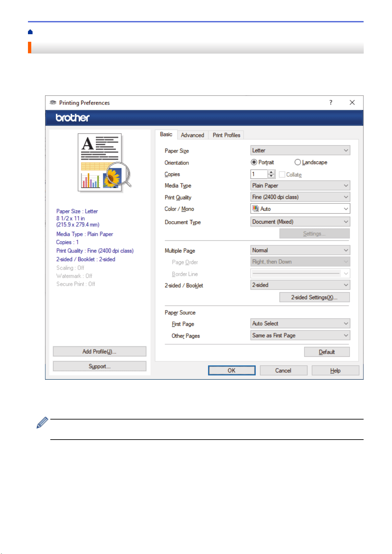Viewport: 392px width, 554px height.
Task: Click the 'Media Type : Plain Paper' summary text
Action: (85, 234)
